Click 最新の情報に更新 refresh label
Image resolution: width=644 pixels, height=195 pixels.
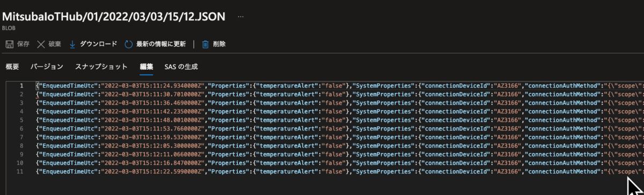pyautogui.click(x=161, y=44)
